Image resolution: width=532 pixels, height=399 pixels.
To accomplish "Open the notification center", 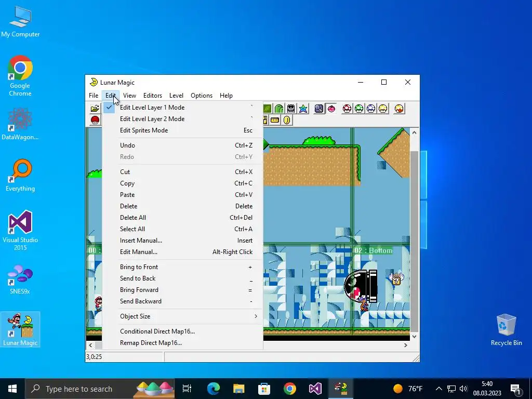I will pyautogui.click(x=515, y=389).
